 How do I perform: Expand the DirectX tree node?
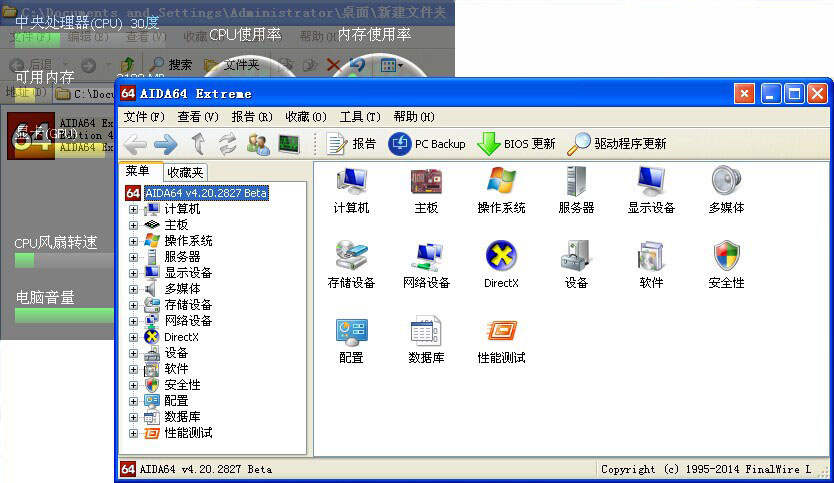(134, 337)
